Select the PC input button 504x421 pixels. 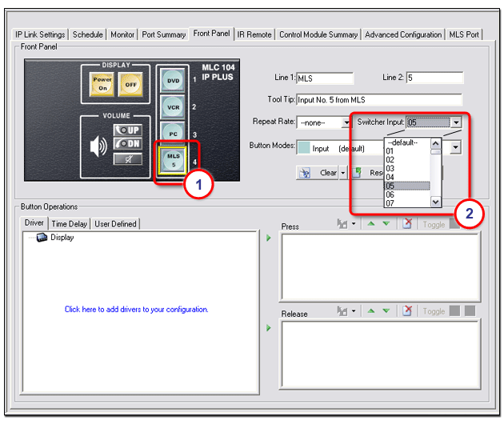[x=173, y=134]
